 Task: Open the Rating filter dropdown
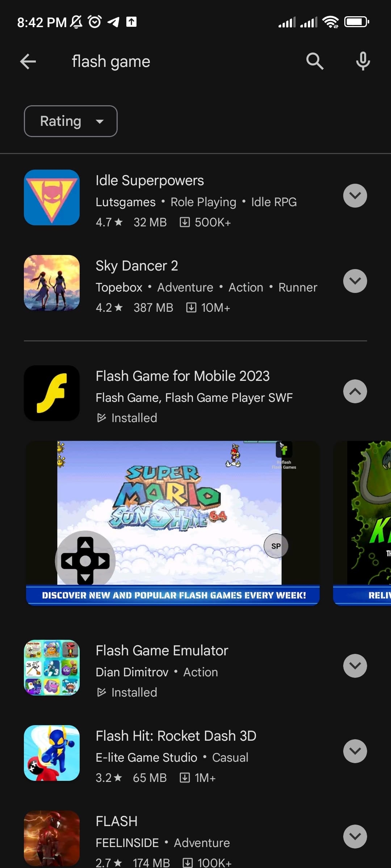(x=71, y=121)
